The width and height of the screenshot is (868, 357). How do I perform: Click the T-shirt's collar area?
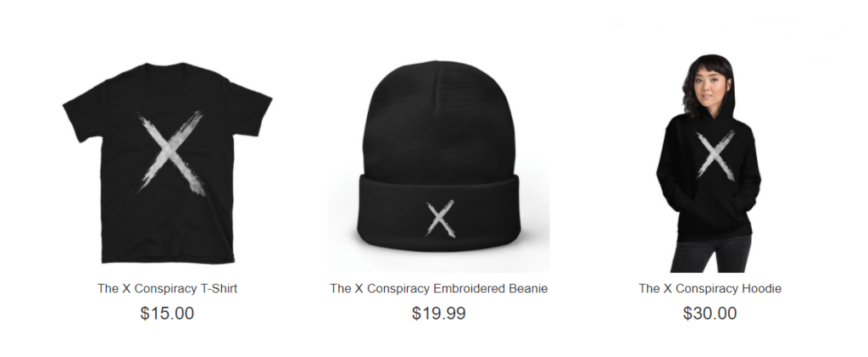[166, 71]
